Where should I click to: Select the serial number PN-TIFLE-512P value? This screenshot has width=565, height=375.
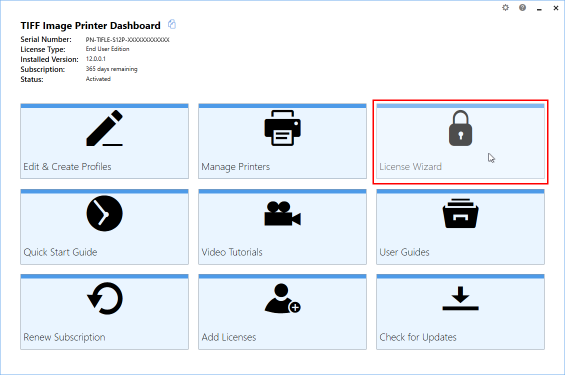(x=128, y=40)
